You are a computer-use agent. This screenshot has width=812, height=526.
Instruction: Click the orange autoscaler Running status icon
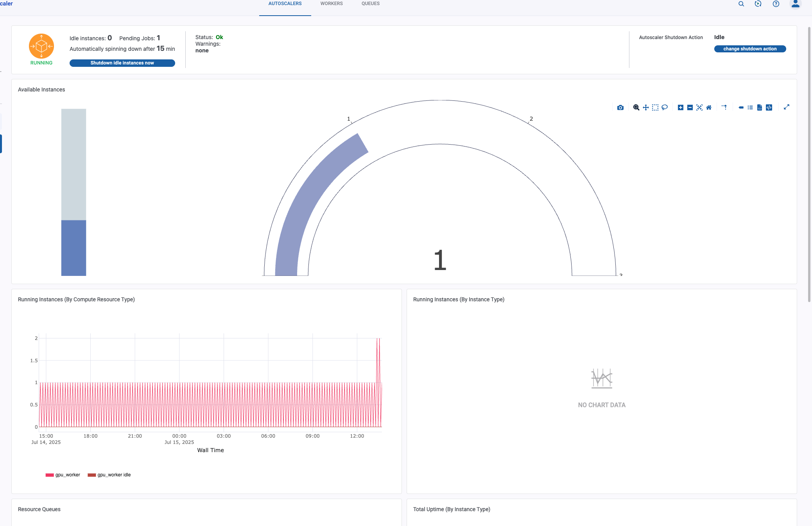[41, 46]
